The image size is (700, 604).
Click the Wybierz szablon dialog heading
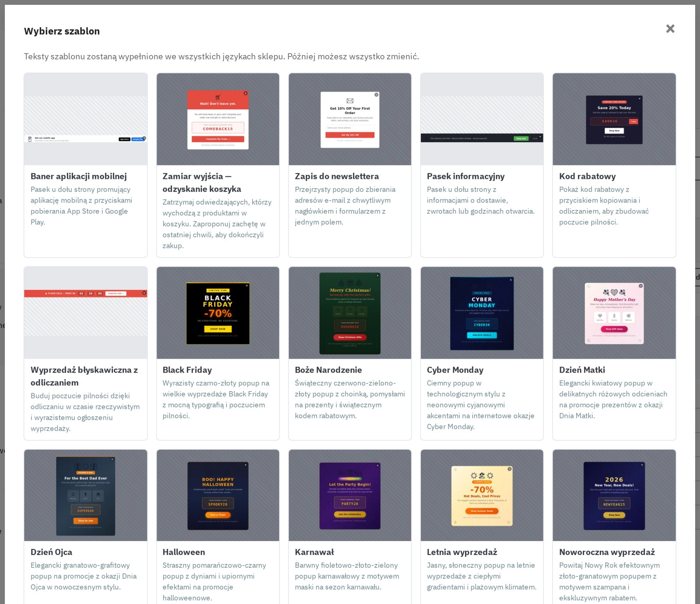point(62,31)
